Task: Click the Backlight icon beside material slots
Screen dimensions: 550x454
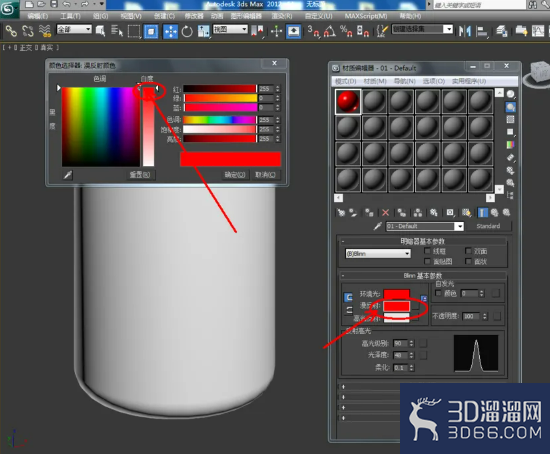Action: (x=511, y=107)
